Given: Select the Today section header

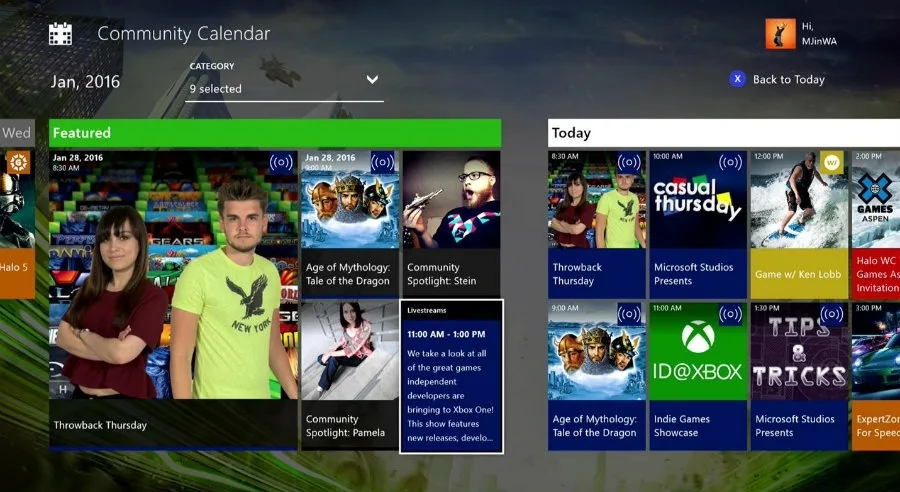Looking at the screenshot, I should [724, 133].
